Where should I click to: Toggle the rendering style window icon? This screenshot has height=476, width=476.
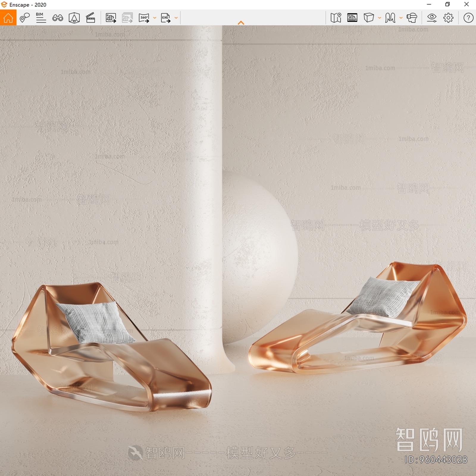[x=352, y=18]
